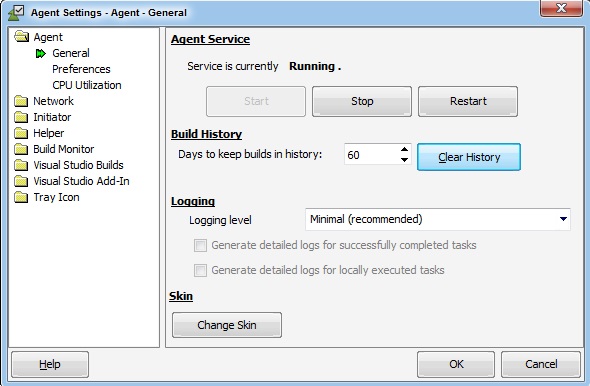Toggle detailed logs for successfully completed tasks

(200, 246)
